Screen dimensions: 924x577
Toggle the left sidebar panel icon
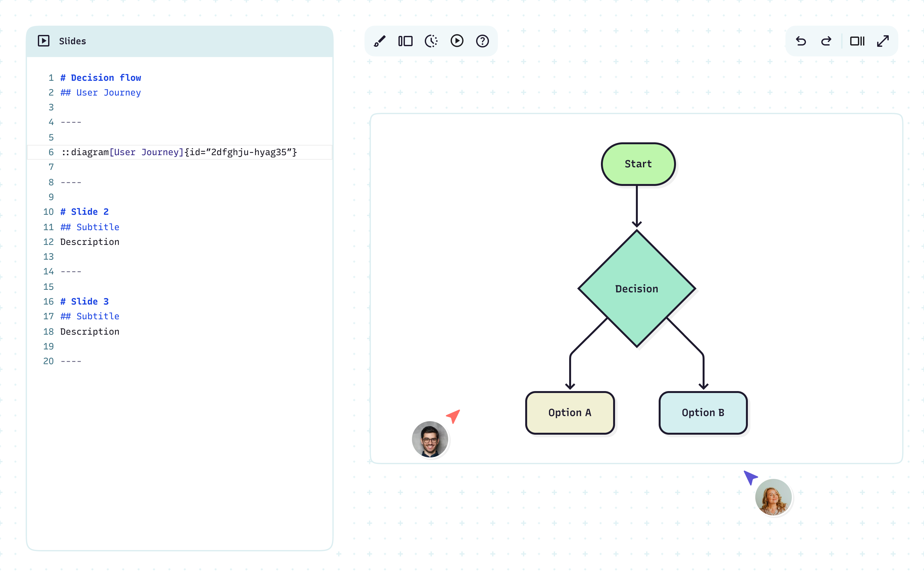pyautogui.click(x=405, y=41)
